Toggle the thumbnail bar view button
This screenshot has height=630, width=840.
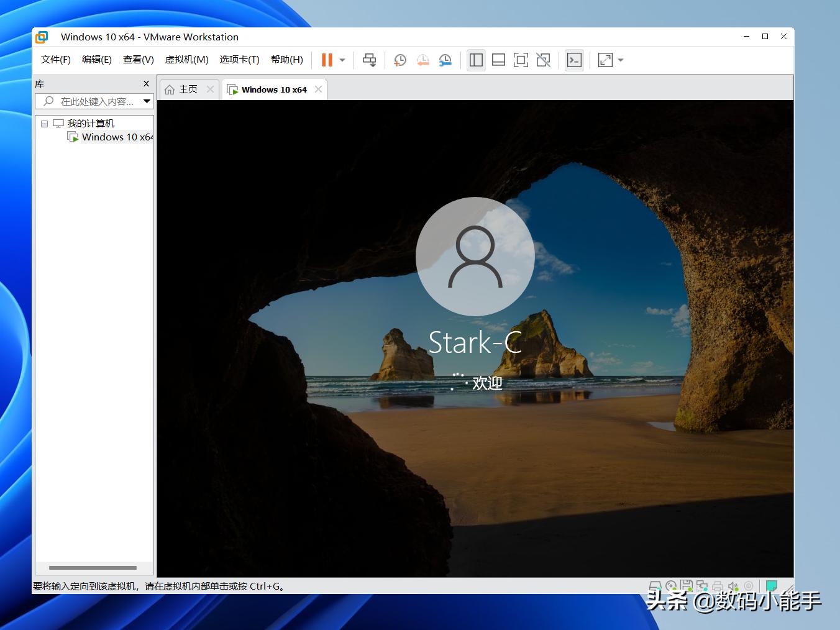click(498, 60)
